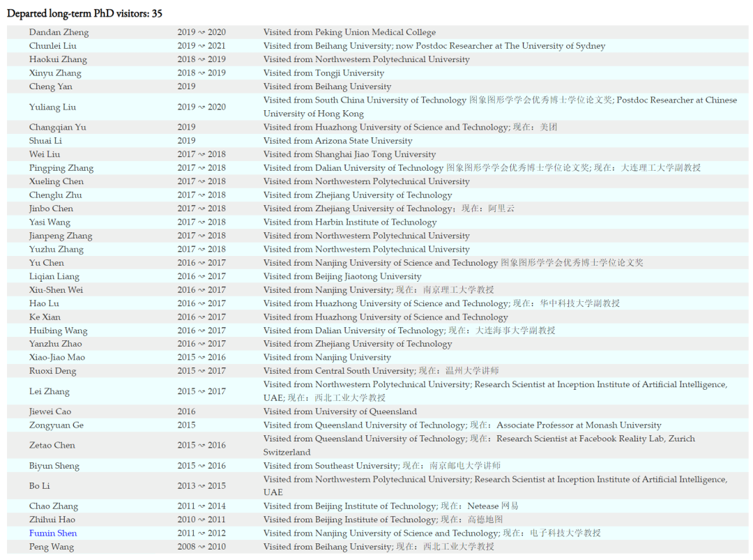Click the name Yuzhu Zhang
753x560 pixels.
(x=56, y=249)
